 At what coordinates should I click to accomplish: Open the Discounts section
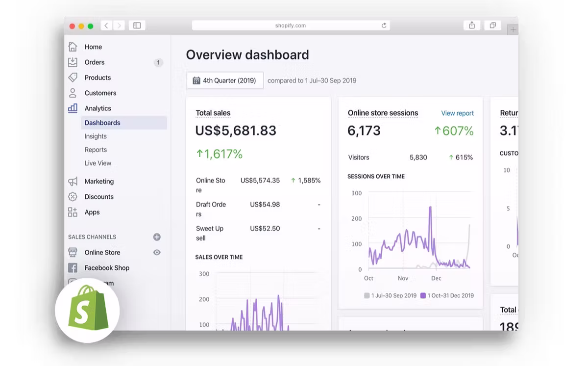99,197
